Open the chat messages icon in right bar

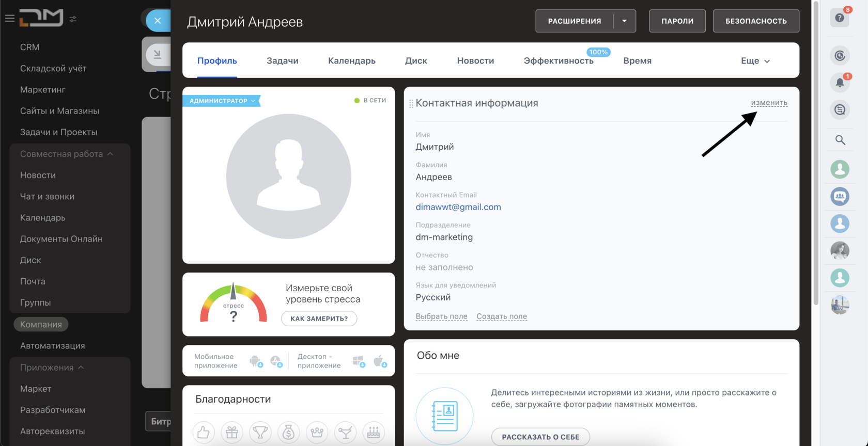(x=840, y=109)
